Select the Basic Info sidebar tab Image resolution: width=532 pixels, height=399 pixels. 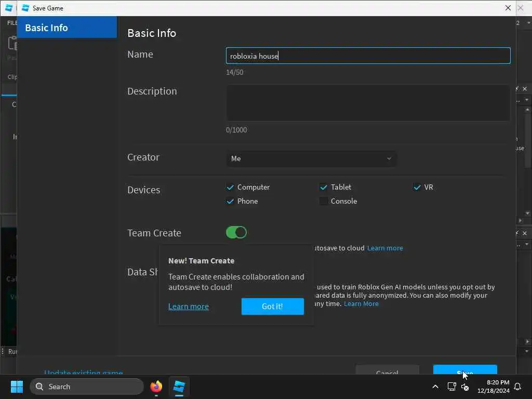click(x=67, y=28)
